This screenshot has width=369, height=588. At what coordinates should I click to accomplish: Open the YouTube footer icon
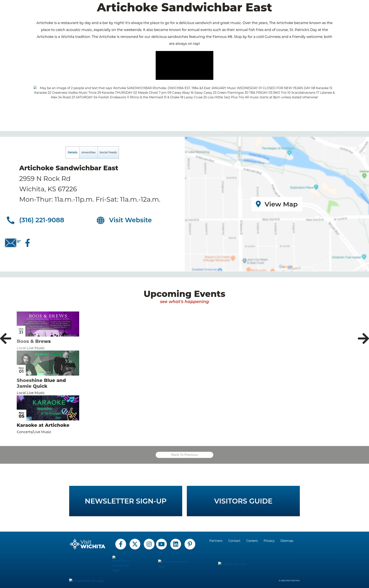tap(161, 544)
